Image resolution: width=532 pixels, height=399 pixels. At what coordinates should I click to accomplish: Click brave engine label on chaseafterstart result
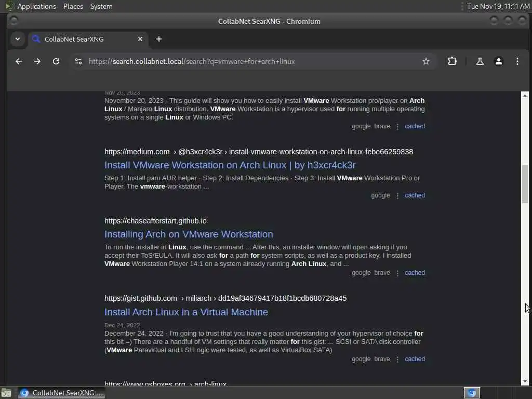click(x=382, y=273)
